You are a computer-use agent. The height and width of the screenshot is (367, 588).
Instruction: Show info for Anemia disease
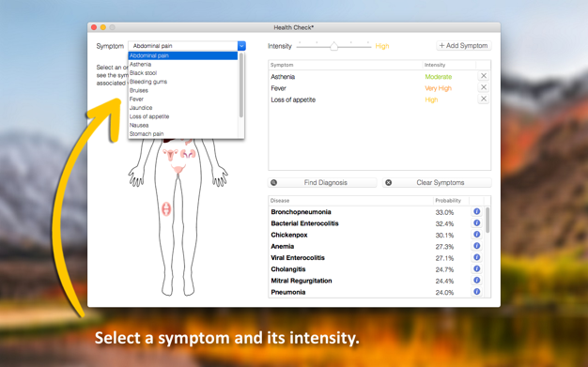point(476,246)
